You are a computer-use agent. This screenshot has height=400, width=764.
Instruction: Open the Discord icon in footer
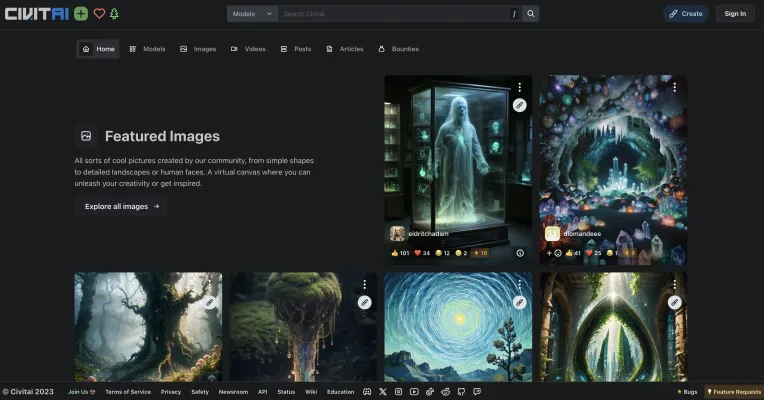367,392
